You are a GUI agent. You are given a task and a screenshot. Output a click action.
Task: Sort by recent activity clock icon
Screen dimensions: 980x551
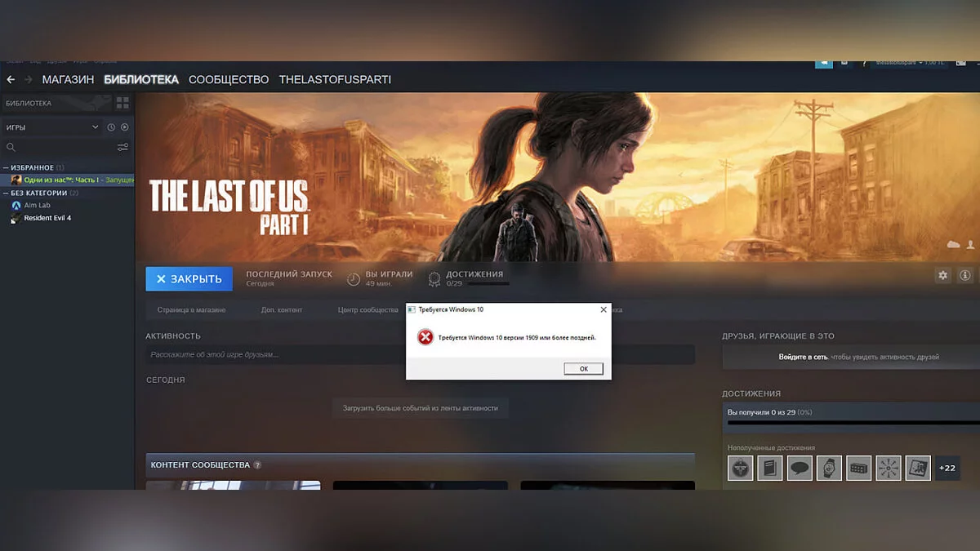tap(111, 127)
